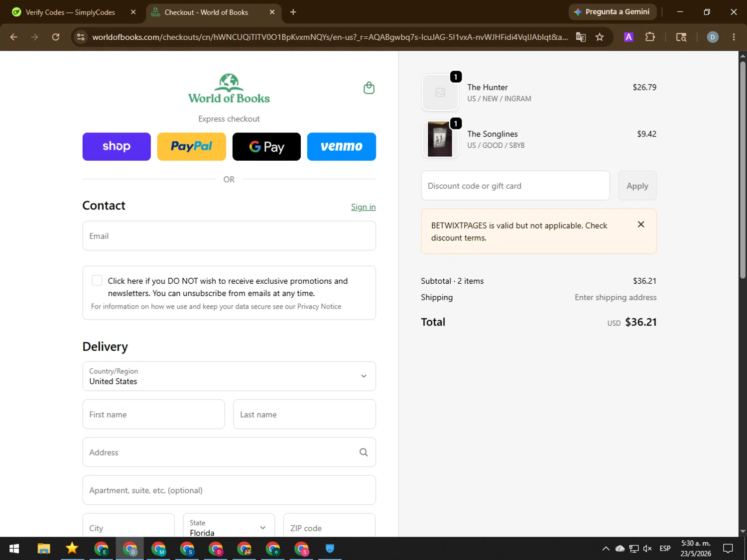The image size is (747, 560).
Task: Pay using the Venmo button
Action: pyautogui.click(x=342, y=146)
